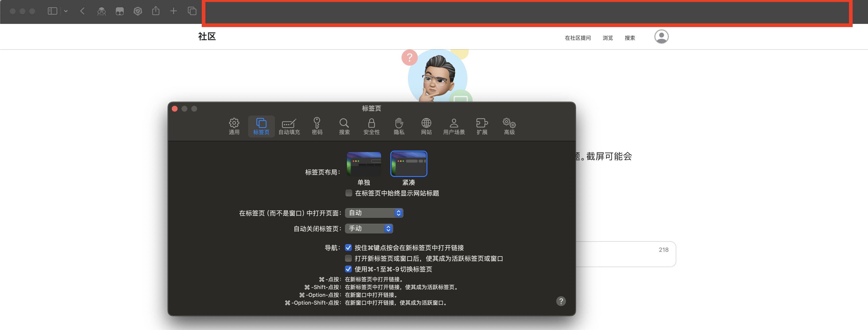Open the 密码 preferences pane
The image size is (868, 330).
tap(317, 126)
